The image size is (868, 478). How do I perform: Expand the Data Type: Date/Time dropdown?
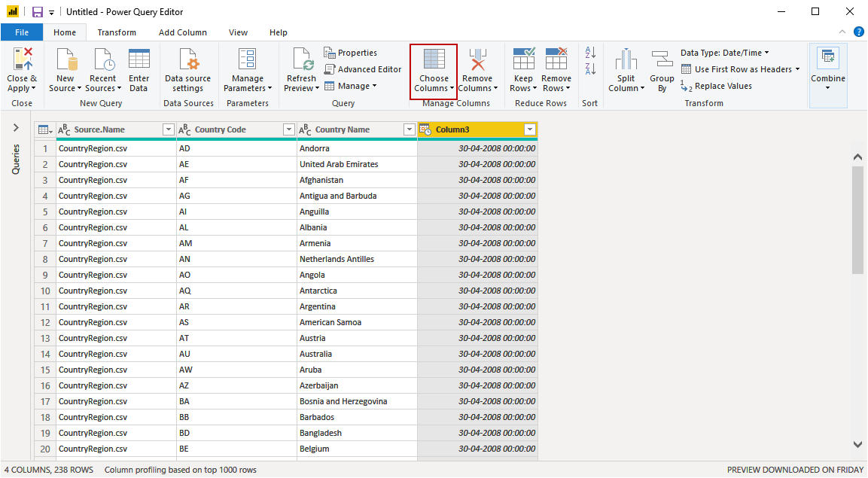(724, 53)
